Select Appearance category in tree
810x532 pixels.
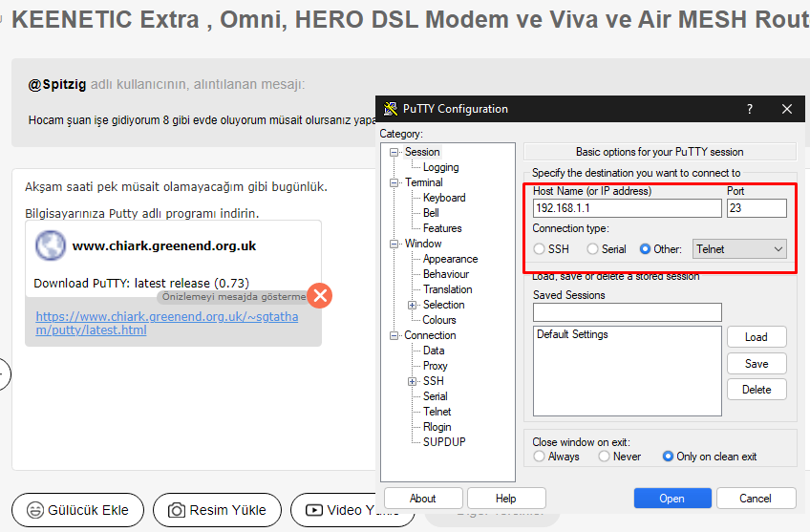point(451,259)
